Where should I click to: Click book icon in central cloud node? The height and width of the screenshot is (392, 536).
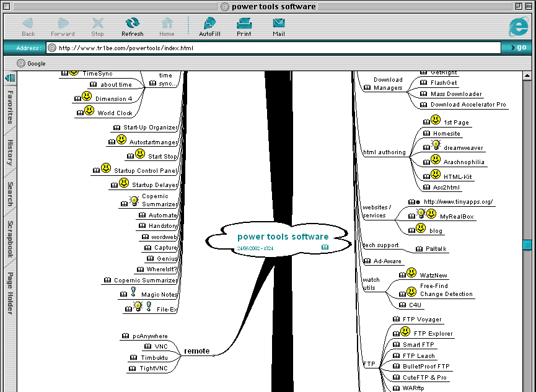(x=325, y=247)
